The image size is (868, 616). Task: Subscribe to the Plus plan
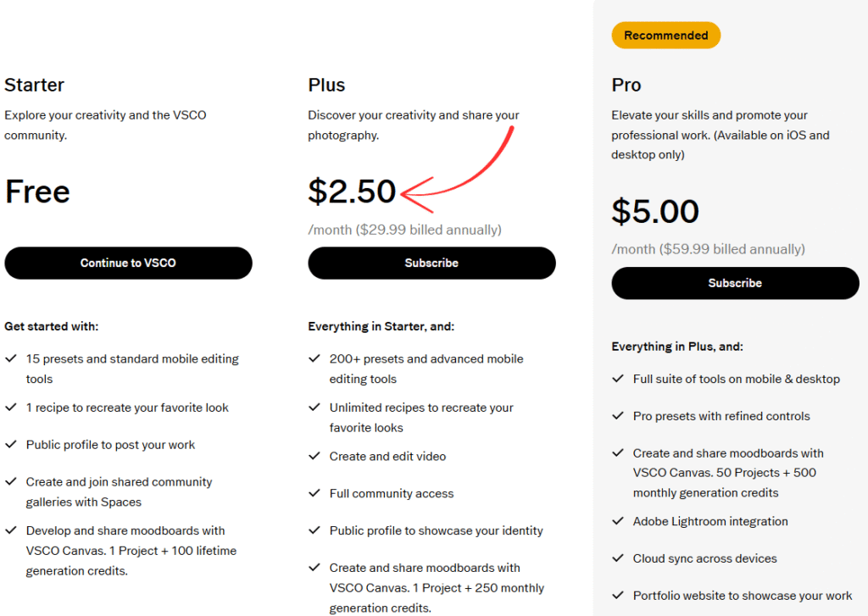coord(431,263)
